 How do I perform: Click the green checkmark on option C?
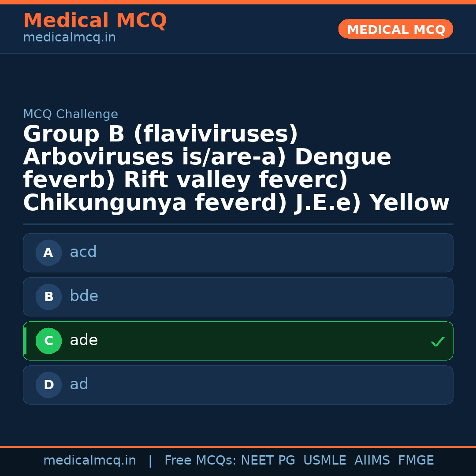coord(437,341)
